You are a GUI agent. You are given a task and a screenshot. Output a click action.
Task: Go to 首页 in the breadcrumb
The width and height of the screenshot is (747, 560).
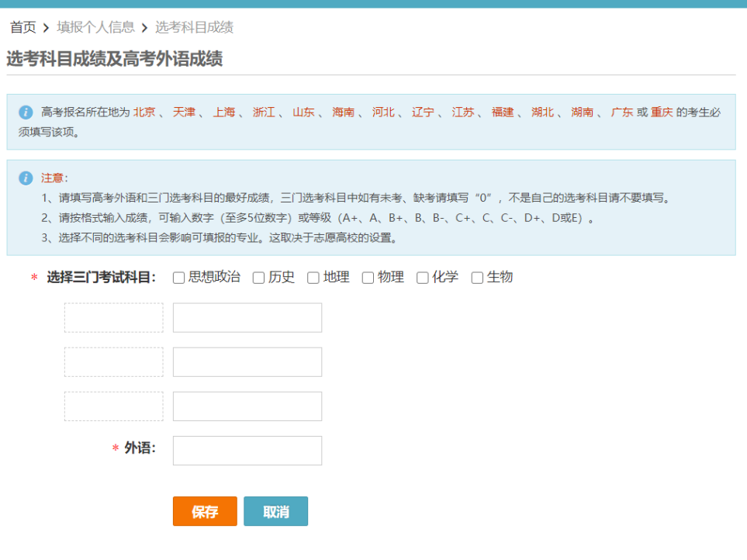click(22, 28)
